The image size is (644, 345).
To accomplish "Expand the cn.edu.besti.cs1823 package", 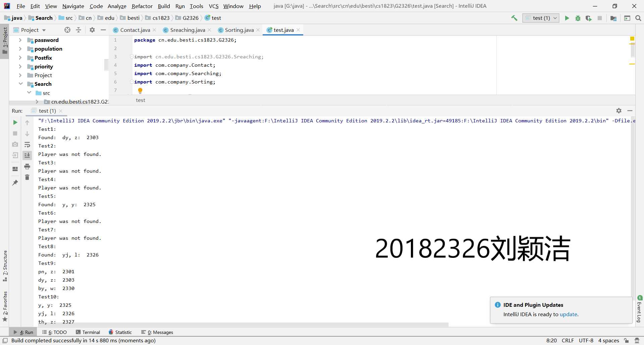I will coord(37,102).
